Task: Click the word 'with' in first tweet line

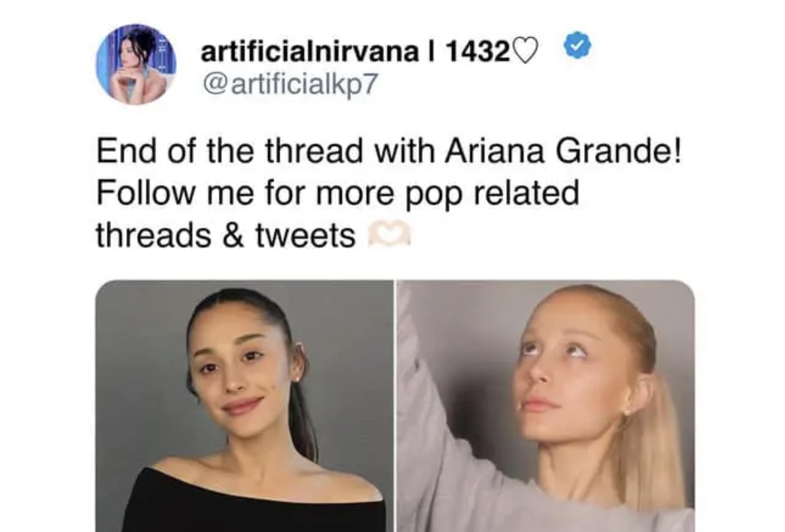Action: click(403, 151)
